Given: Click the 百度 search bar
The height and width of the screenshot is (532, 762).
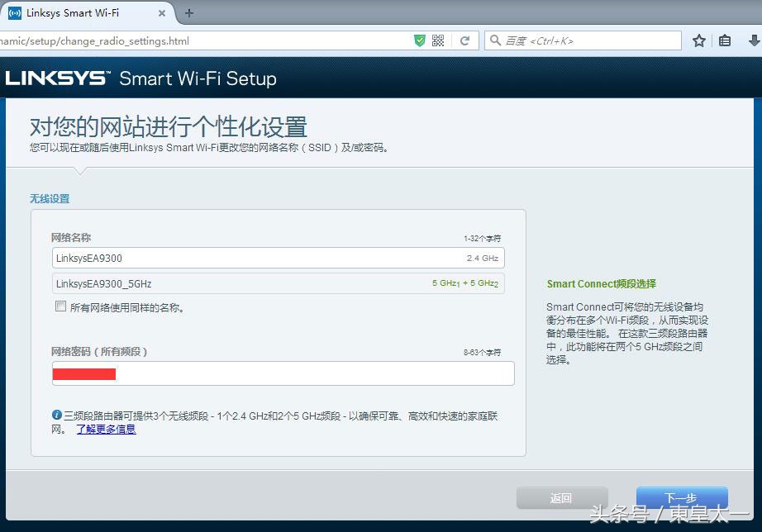Looking at the screenshot, I should coord(579,40).
